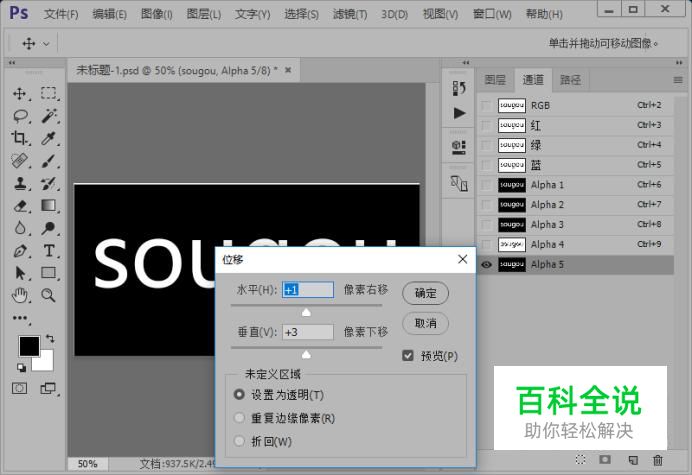Click the vertical offset slider handle
The height and width of the screenshot is (475, 692).
[306, 354]
